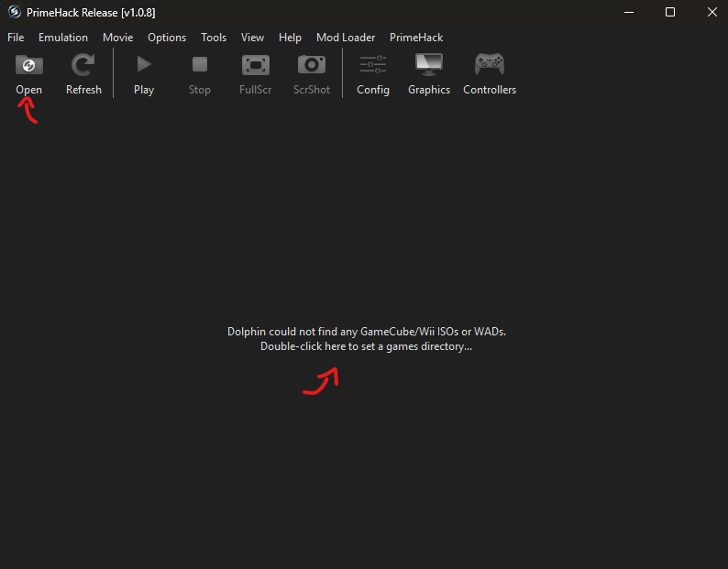Toggle fullscreen with FullScr icon
This screenshot has width=728, height=569.
tap(256, 65)
